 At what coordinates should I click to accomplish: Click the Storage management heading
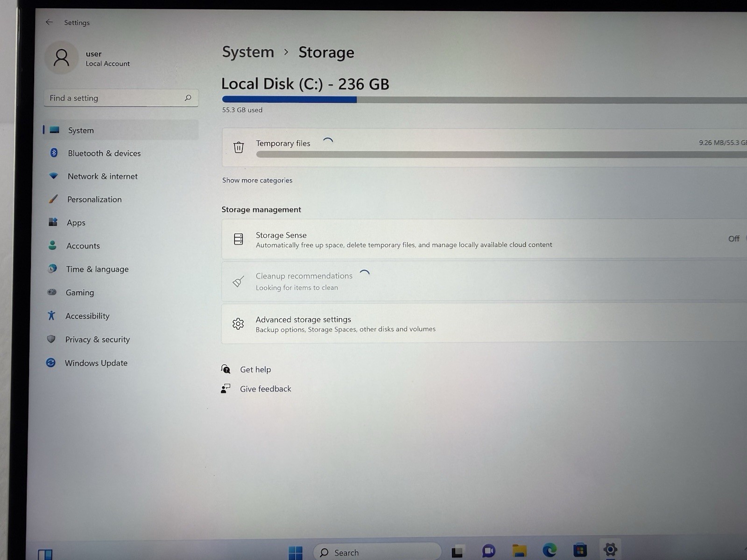(261, 210)
